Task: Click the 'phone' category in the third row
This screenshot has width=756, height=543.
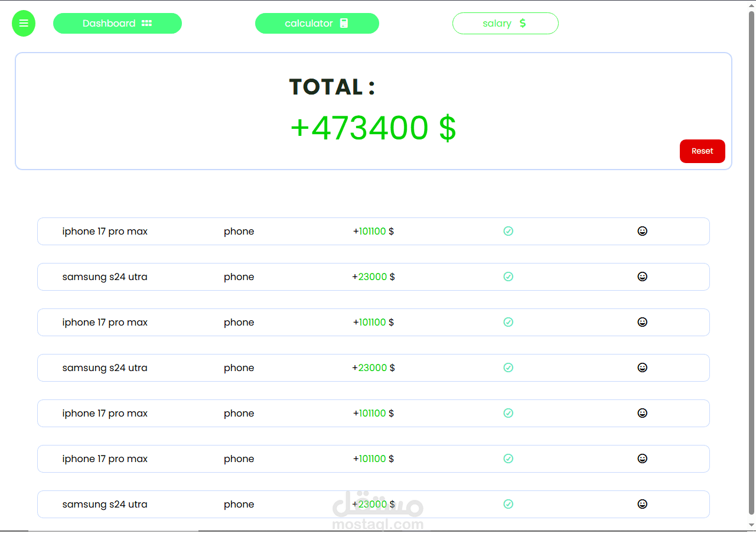Action: [239, 323]
